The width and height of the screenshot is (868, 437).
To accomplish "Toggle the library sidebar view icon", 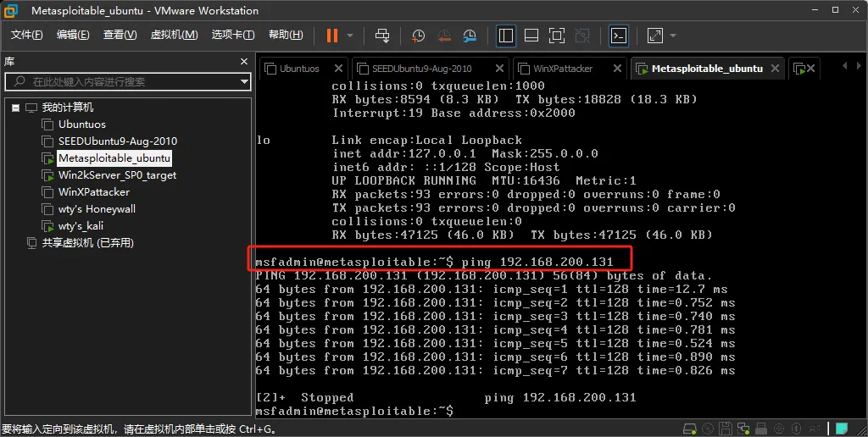I will tap(506, 36).
